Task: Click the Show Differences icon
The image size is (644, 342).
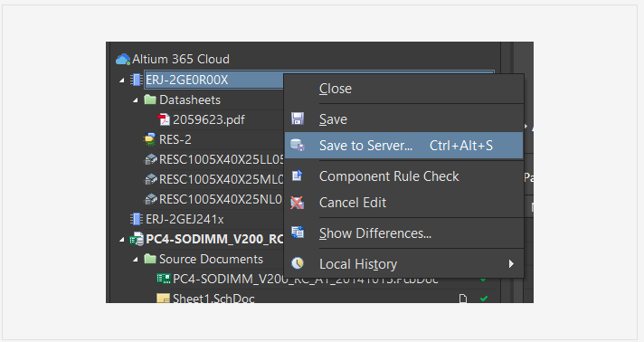Action: tap(298, 233)
